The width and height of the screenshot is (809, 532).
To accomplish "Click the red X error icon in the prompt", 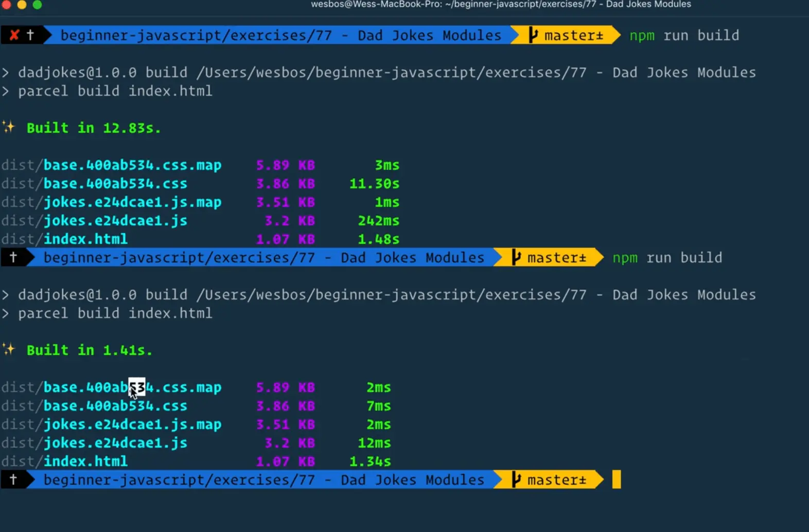I will [x=14, y=35].
